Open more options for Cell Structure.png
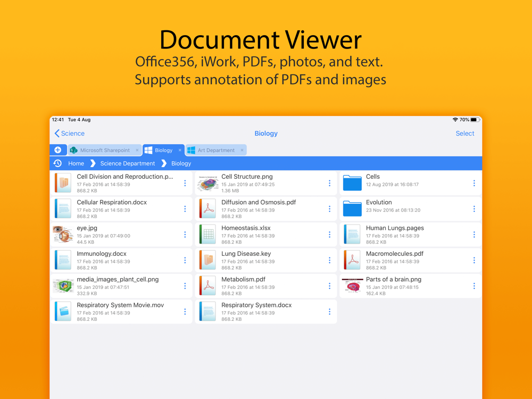The width and height of the screenshot is (532, 399). click(329, 183)
